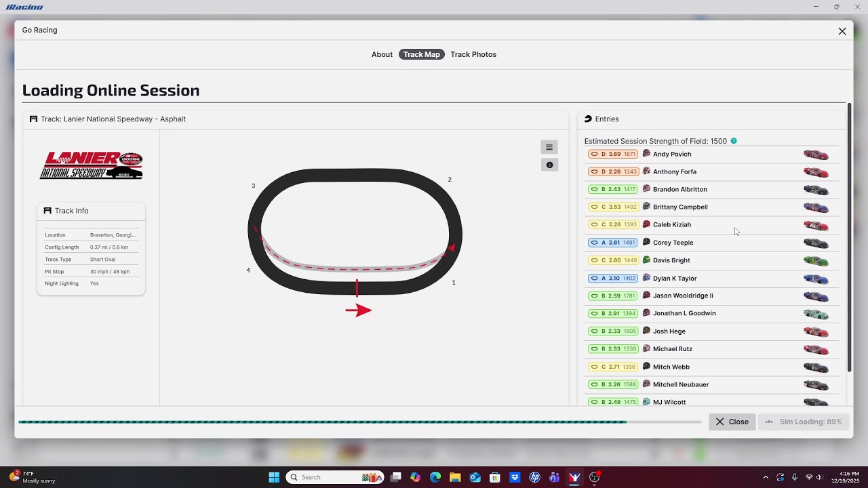Screen dimensions: 868x488
Task: Click the Entries panel header icon
Action: tap(588, 119)
